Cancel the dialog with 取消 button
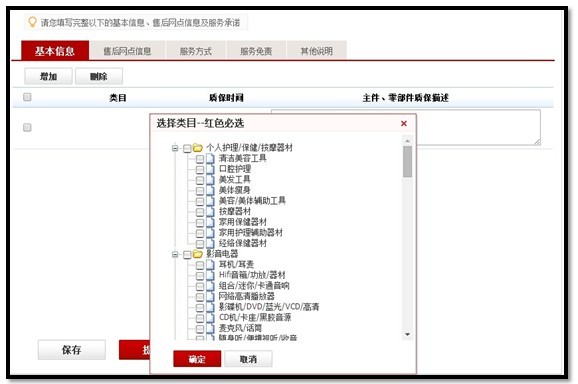The width and height of the screenshot is (578, 384). click(x=248, y=359)
